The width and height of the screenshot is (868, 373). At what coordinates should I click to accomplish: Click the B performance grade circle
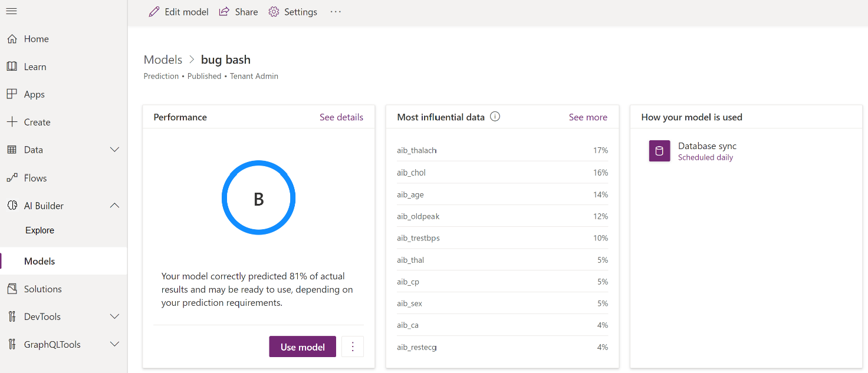[x=258, y=199]
